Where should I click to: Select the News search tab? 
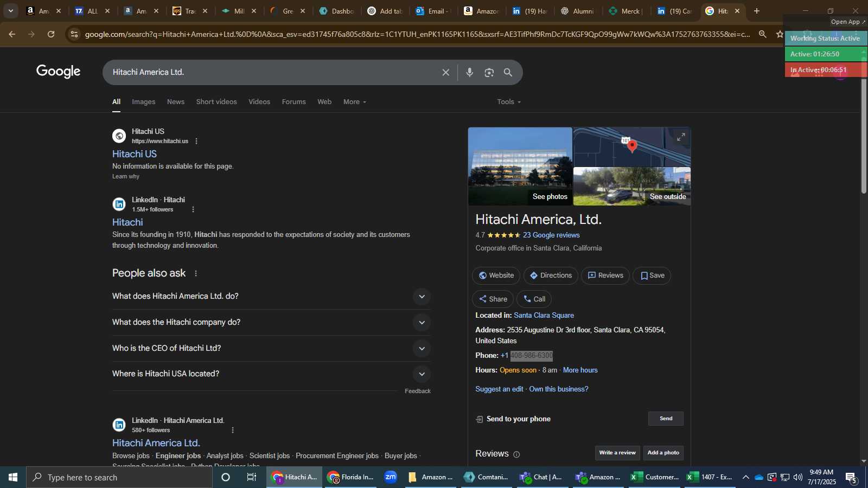176,102
